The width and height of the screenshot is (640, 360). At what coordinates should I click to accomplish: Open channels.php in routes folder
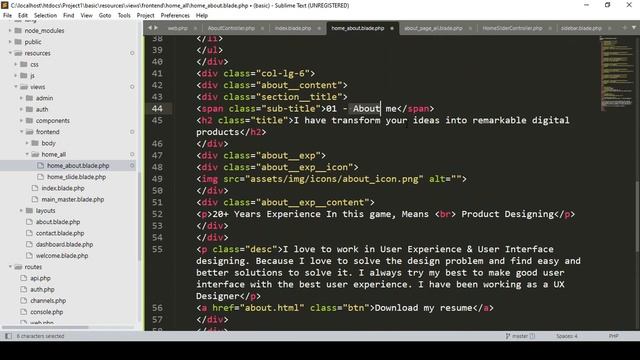point(48,301)
